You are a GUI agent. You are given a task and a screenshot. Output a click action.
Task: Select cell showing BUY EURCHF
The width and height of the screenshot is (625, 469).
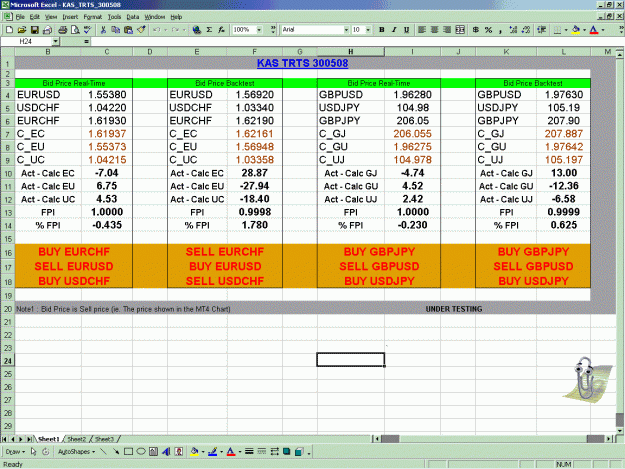[x=74, y=252]
